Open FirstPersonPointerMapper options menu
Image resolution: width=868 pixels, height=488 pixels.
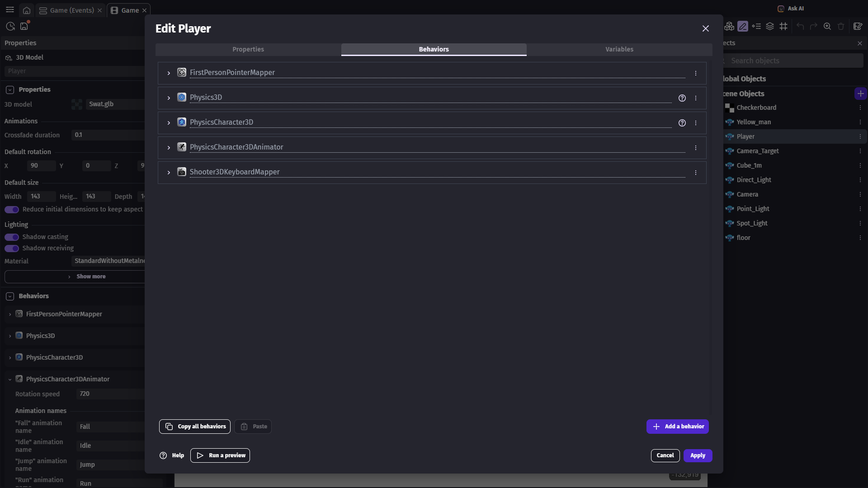click(696, 73)
